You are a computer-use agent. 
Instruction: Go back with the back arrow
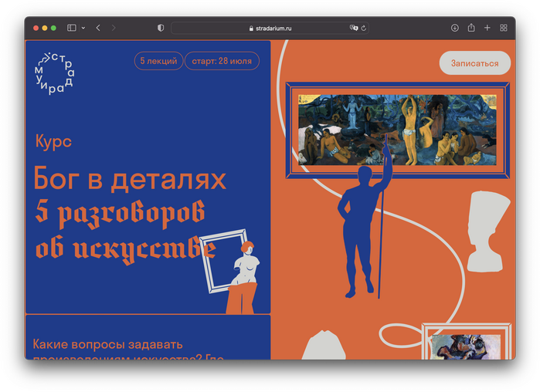[98, 28]
